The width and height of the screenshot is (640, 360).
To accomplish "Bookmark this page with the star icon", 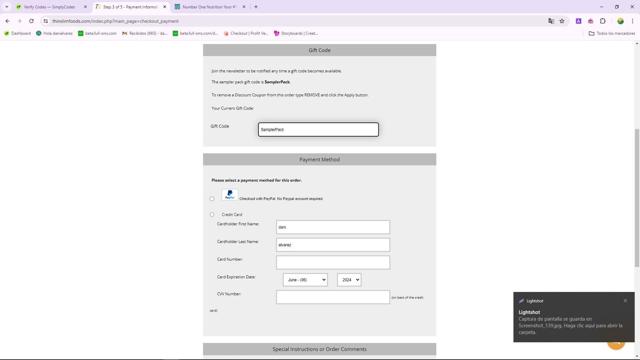I will pos(562,21).
